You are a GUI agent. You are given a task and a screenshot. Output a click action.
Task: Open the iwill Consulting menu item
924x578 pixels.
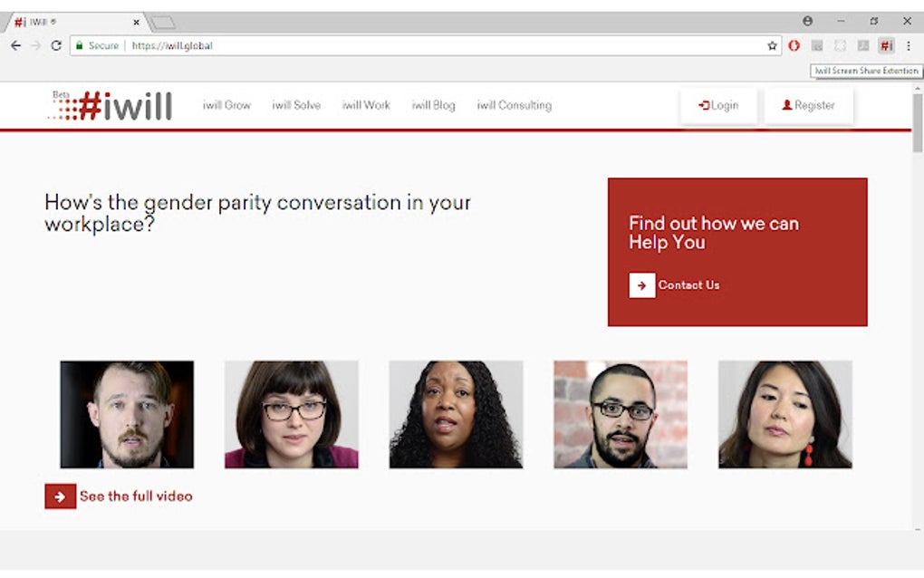point(514,105)
